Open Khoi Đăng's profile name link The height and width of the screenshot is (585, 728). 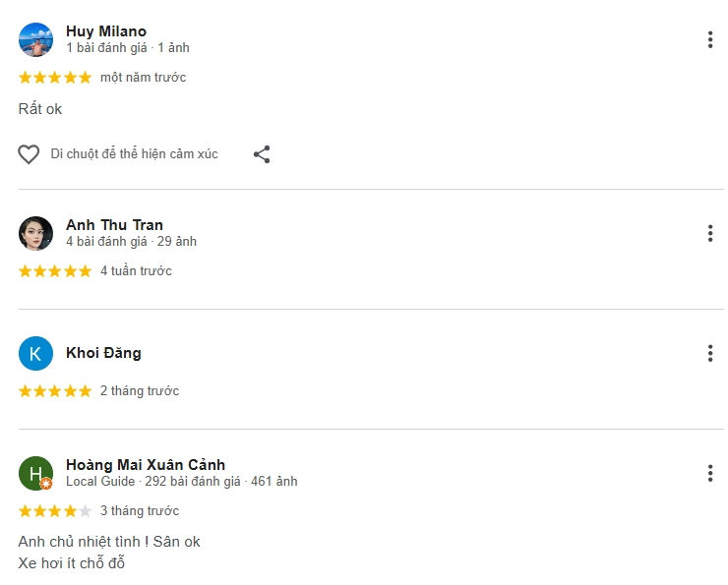click(x=103, y=353)
